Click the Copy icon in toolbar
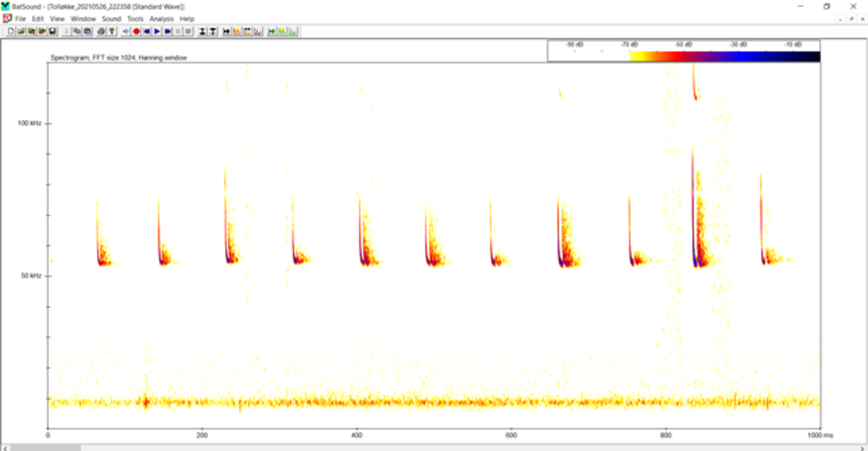The image size is (868, 451). click(x=77, y=32)
